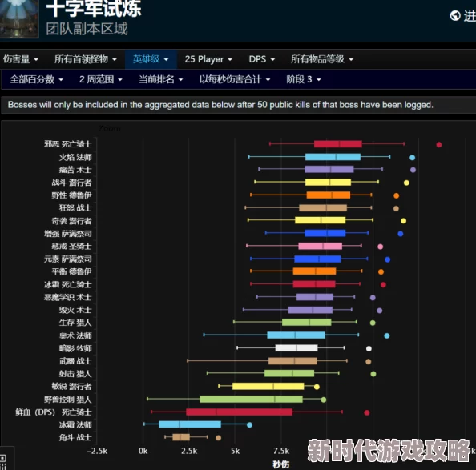This screenshot has height=470, width=476.
Task: Click the blue outlier dot for 奥术 法师
Action: click(386, 335)
